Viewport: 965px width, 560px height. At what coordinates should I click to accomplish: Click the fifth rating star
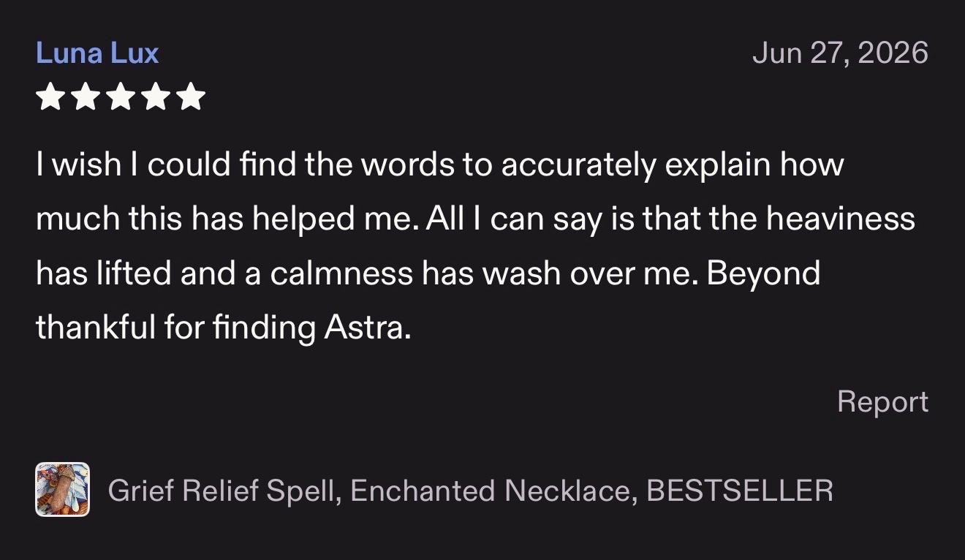[x=191, y=97]
